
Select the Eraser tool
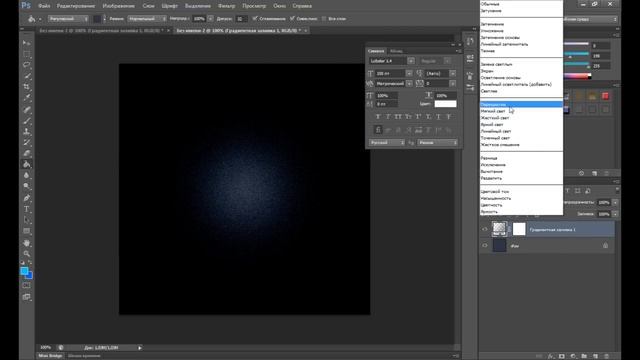(x=27, y=153)
